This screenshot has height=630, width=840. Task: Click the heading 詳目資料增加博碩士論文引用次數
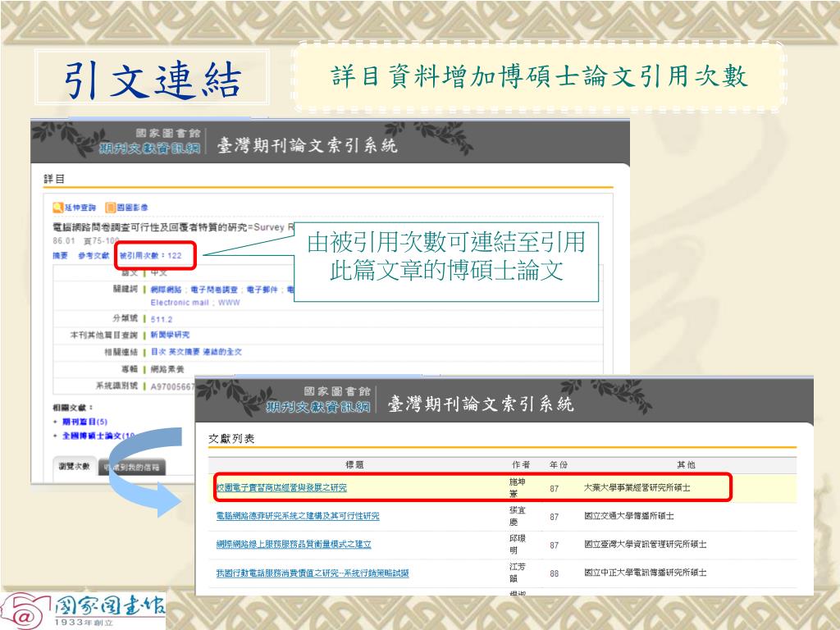tap(539, 76)
